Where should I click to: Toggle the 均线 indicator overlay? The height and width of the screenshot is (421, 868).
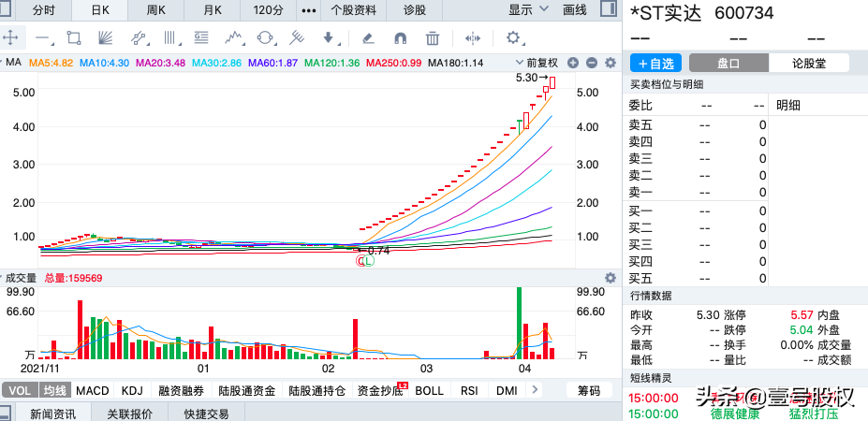point(55,390)
